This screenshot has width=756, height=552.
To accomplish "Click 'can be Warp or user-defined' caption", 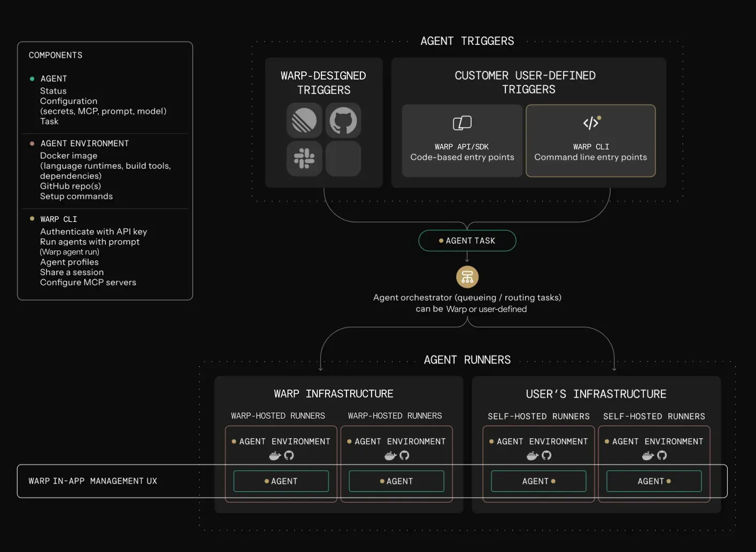I will 472,309.
